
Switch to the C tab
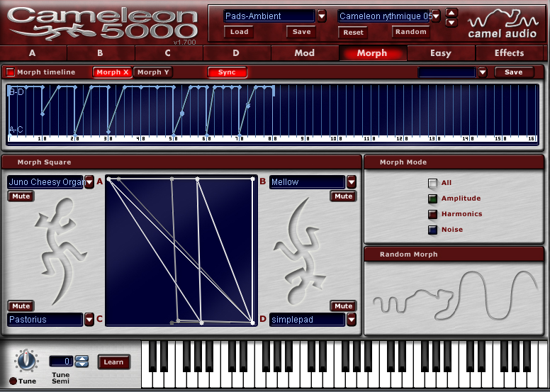tap(168, 53)
